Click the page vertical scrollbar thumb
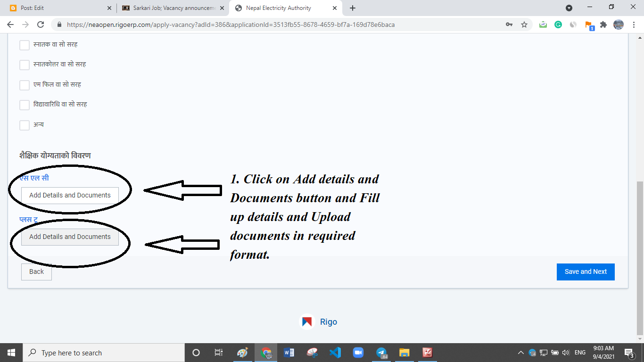The image size is (644, 362). pyautogui.click(x=640, y=257)
